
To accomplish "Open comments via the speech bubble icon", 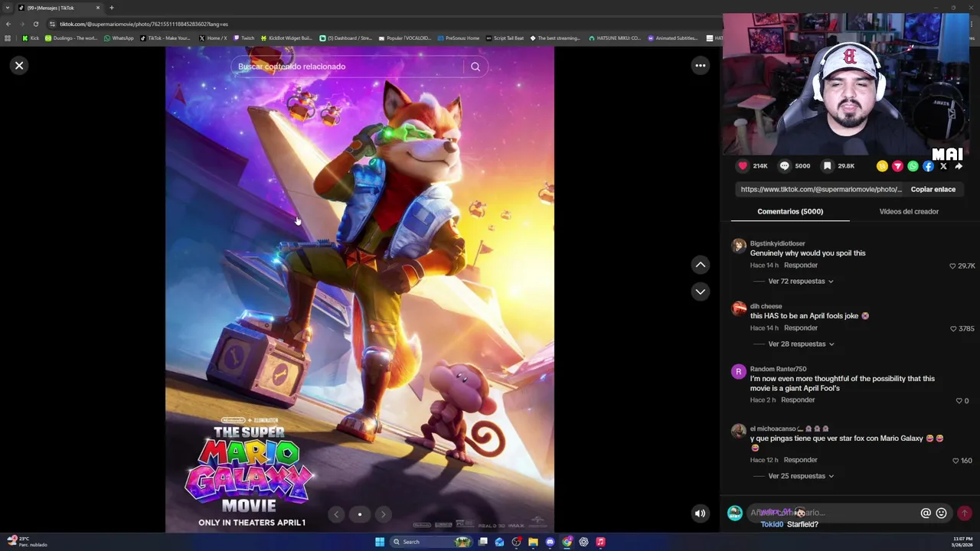I will [x=785, y=166].
